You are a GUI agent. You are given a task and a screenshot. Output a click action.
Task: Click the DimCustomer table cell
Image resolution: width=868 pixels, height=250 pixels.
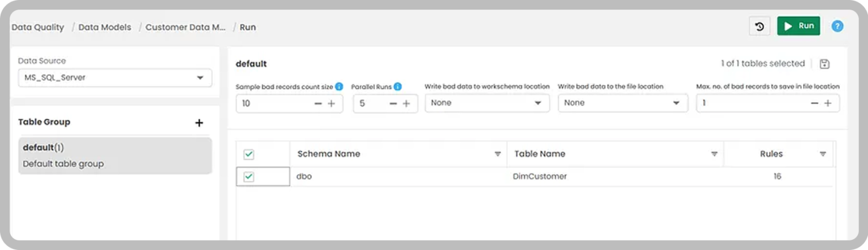coord(615,177)
